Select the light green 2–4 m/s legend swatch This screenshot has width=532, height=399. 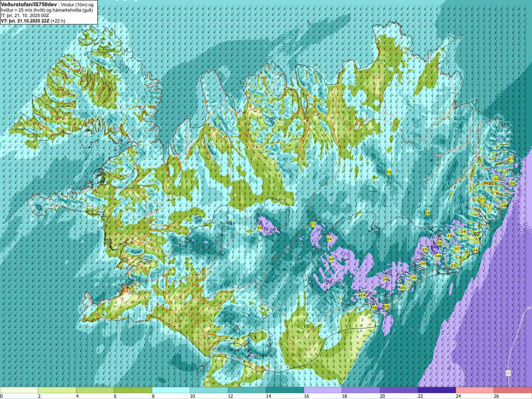coord(57,390)
